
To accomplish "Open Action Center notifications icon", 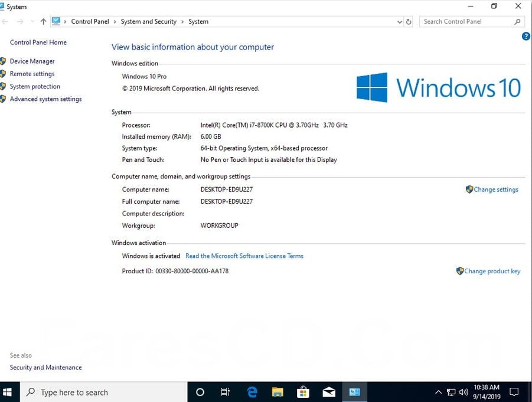I will click(514, 392).
